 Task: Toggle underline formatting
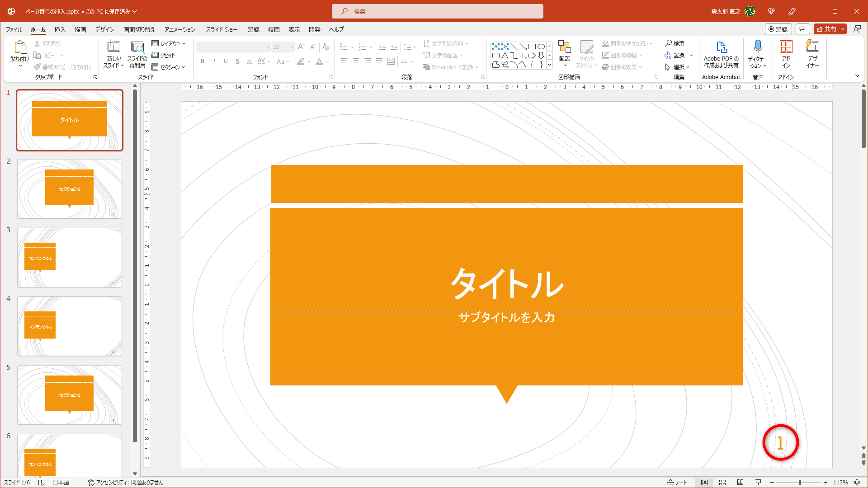[x=226, y=61]
